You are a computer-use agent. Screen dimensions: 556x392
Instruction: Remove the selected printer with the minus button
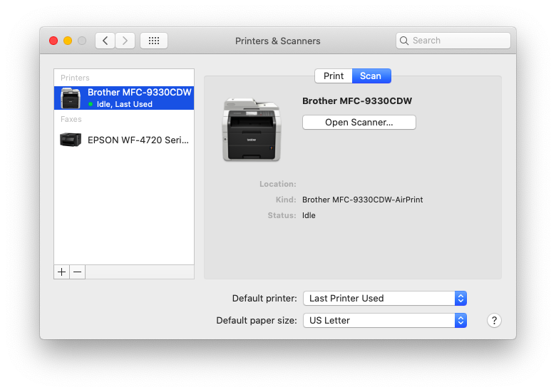coord(77,272)
